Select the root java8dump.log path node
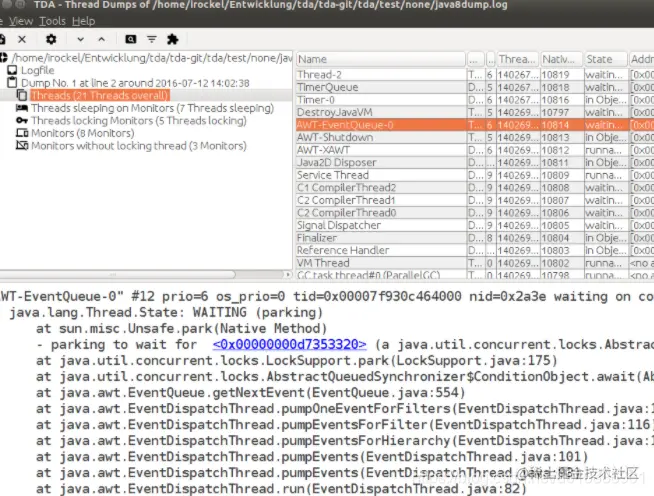This screenshot has height=496, width=654. point(152,58)
